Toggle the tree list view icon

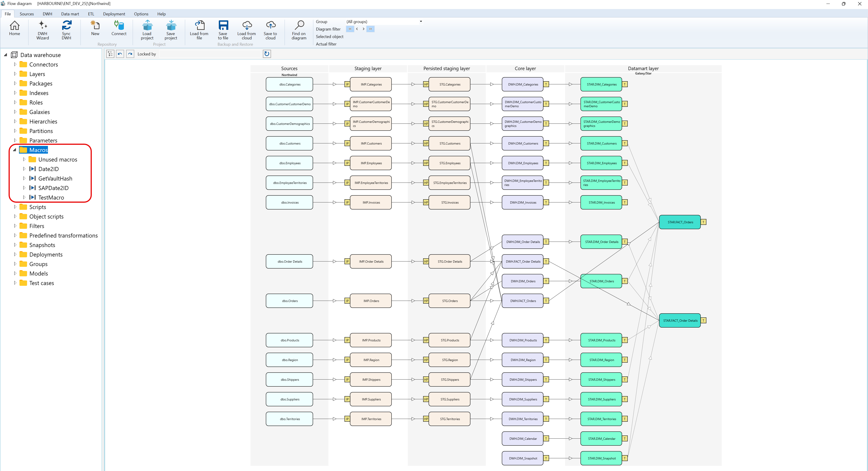click(x=110, y=54)
